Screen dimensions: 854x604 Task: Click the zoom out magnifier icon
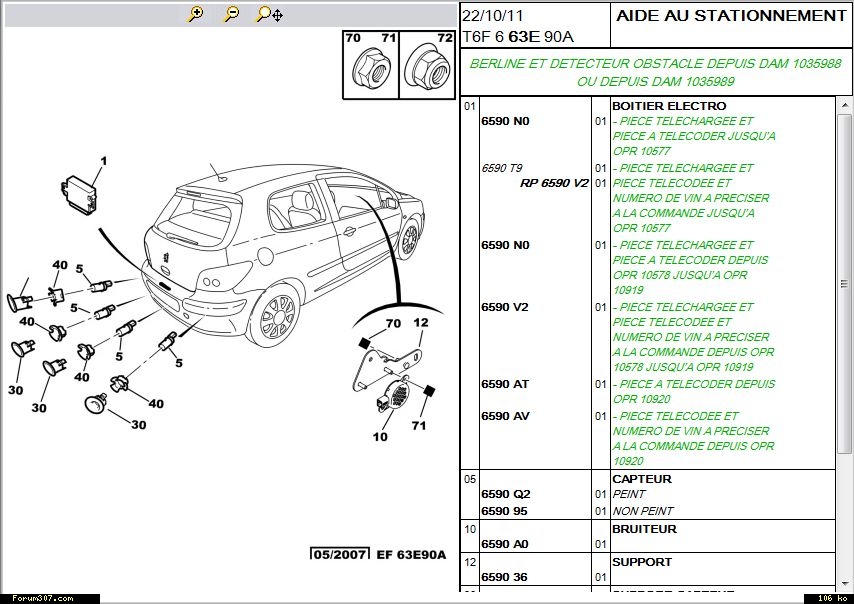[x=231, y=14]
